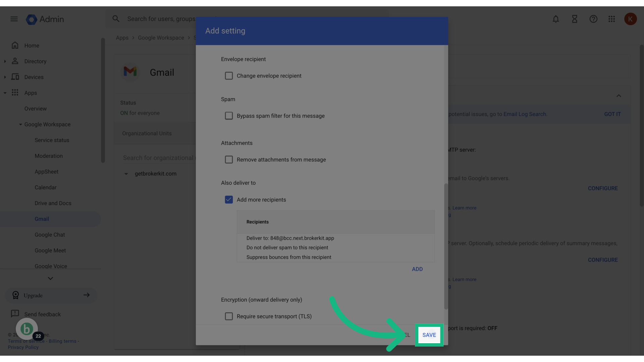Select Gmail in the sidebar
644x362 pixels.
[x=42, y=219]
